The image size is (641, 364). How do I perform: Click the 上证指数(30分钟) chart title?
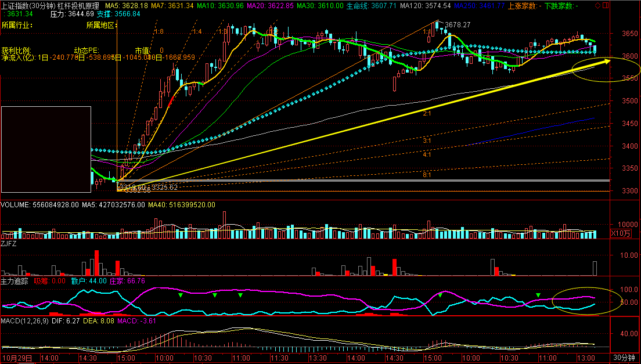[28, 6]
